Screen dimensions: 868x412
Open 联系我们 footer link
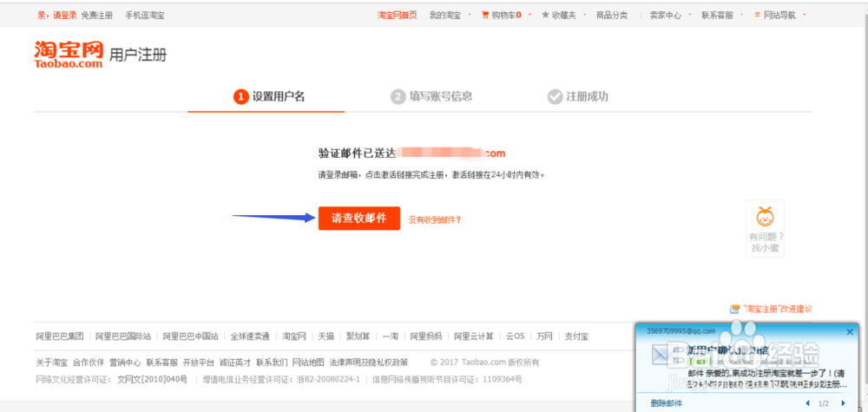(x=272, y=363)
